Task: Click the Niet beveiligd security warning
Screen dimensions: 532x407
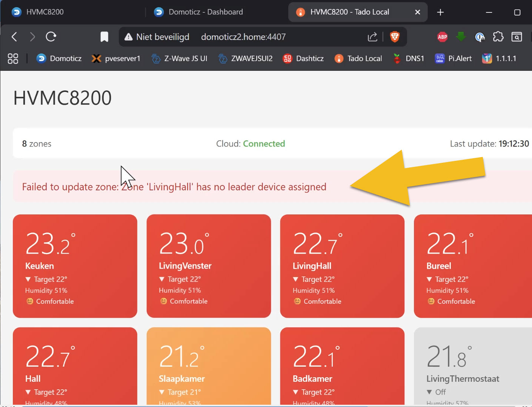Action: (x=157, y=37)
